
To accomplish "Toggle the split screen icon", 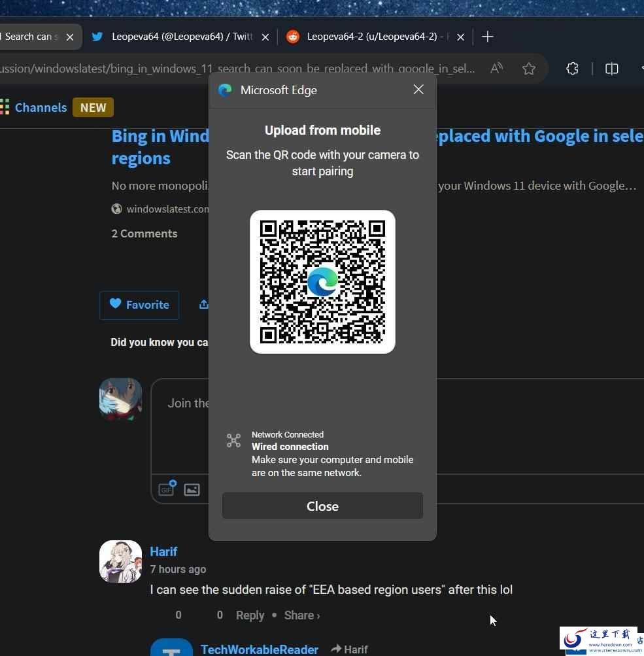I will click(611, 69).
